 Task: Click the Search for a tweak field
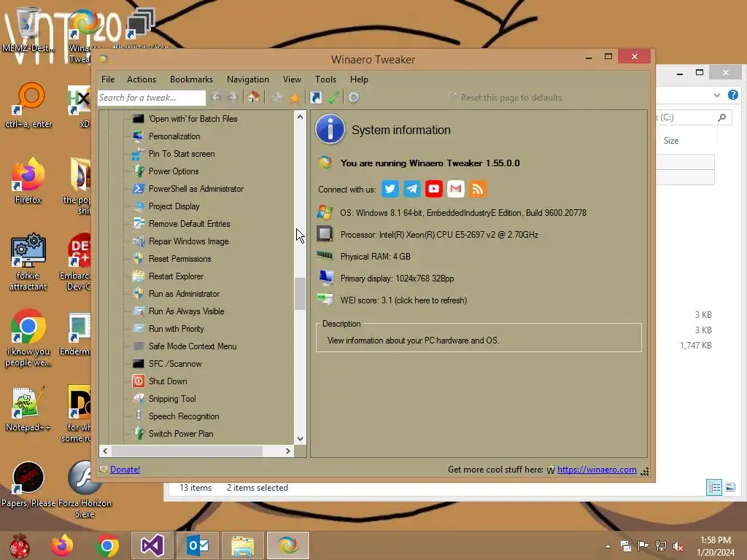(152, 98)
